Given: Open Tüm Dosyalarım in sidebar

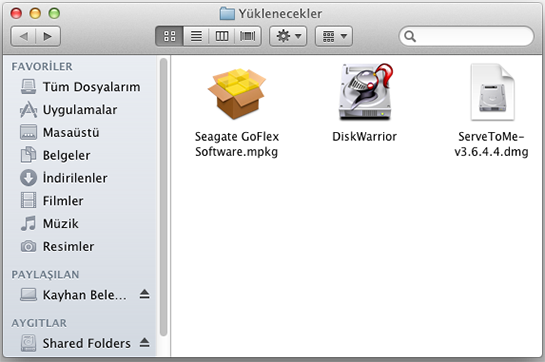Looking at the screenshot, I should click(x=81, y=87).
